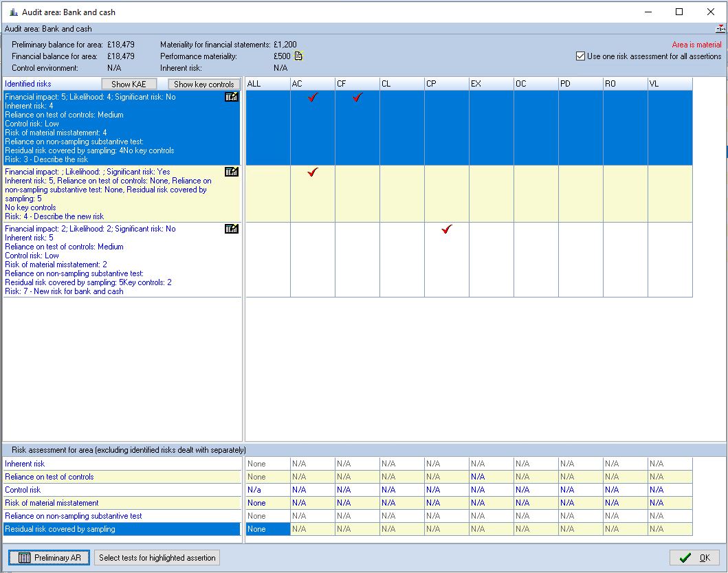Open the Preliminary AR report
This screenshot has width=728, height=573.
click(x=49, y=558)
